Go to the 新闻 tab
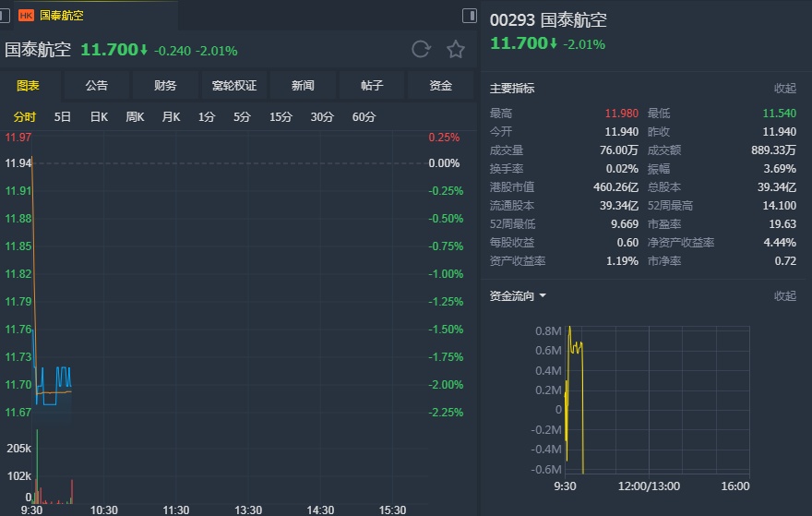This screenshot has width=812, height=516. click(303, 86)
